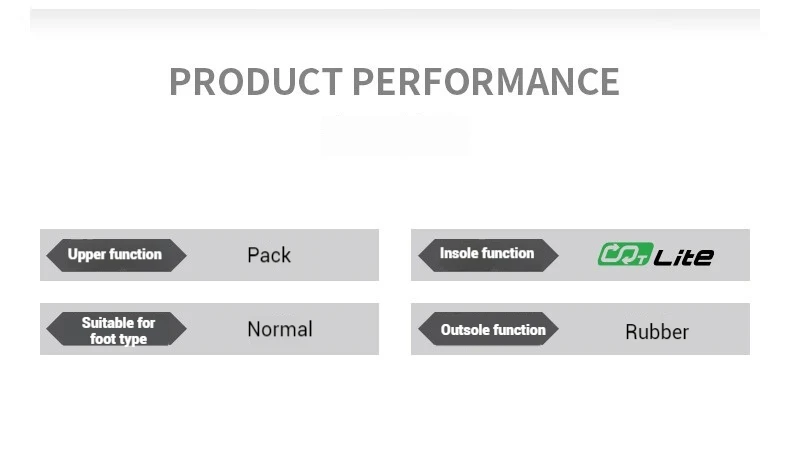790x452 pixels.
Task: Select the Insole function label badge
Action: 488,255
